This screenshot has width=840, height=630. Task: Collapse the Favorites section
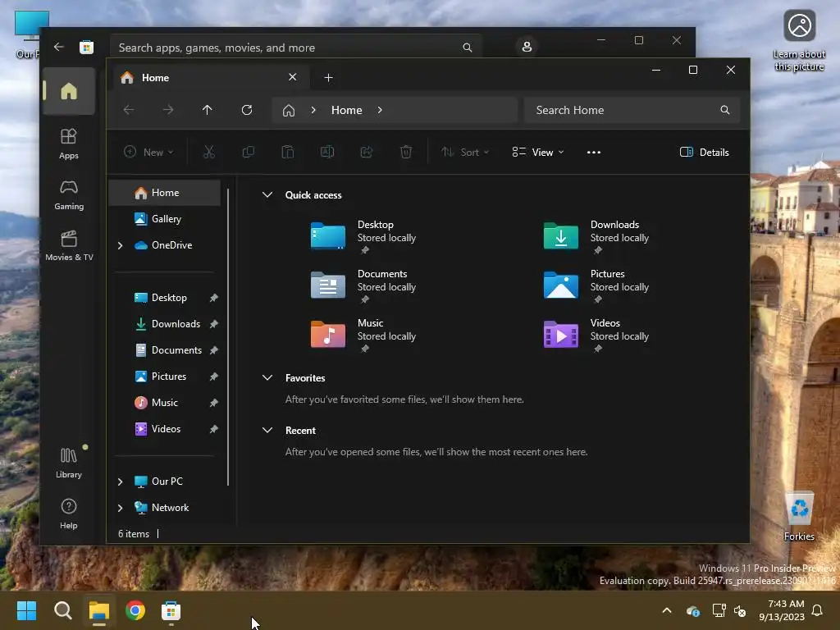coord(267,377)
